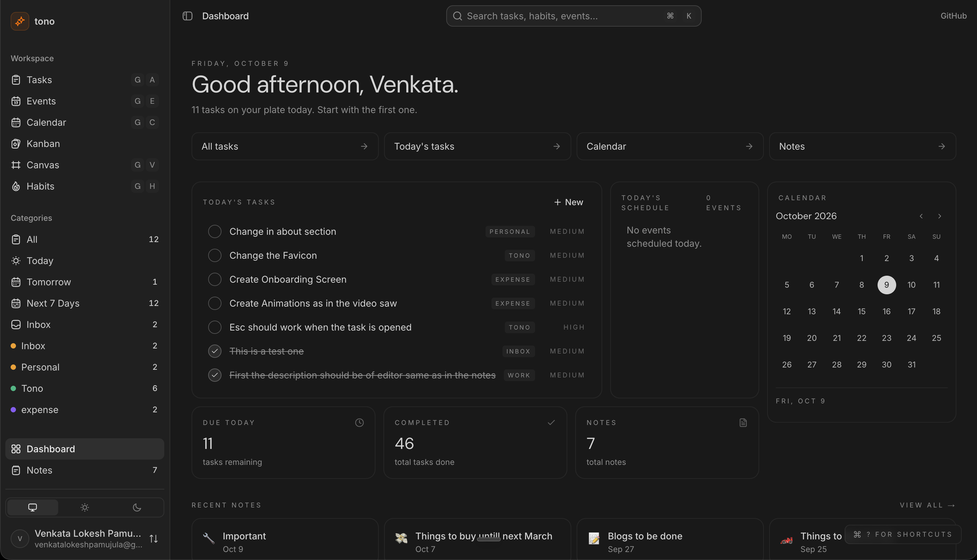
Task: Select October 16 in the calendar
Action: point(886,311)
